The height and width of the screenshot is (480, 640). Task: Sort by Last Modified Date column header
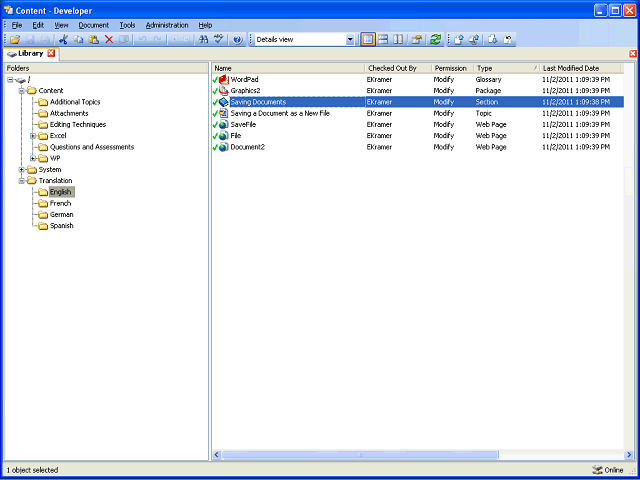click(580, 68)
